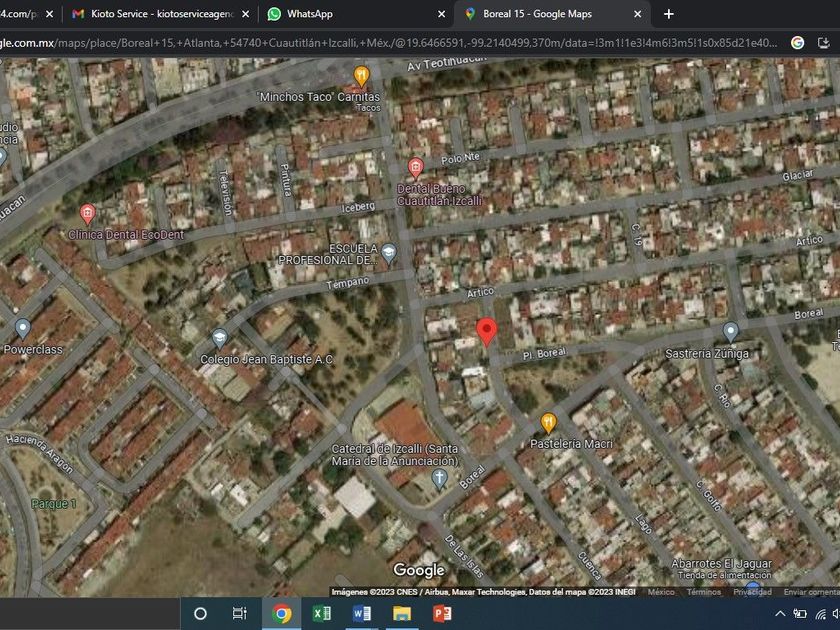The width and height of the screenshot is (840, 630).
Task: Click the De Las Islas street label
Action: coord(464,556)
